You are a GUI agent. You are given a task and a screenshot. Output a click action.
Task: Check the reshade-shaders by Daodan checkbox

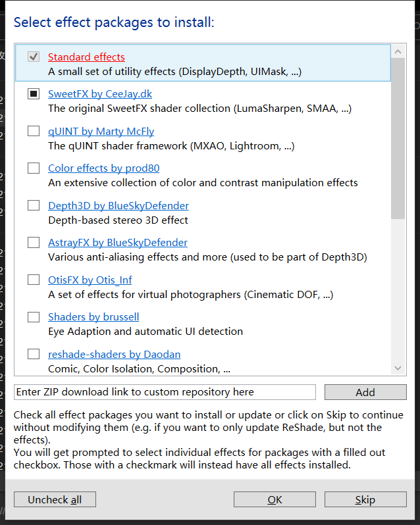coord(34,354)
